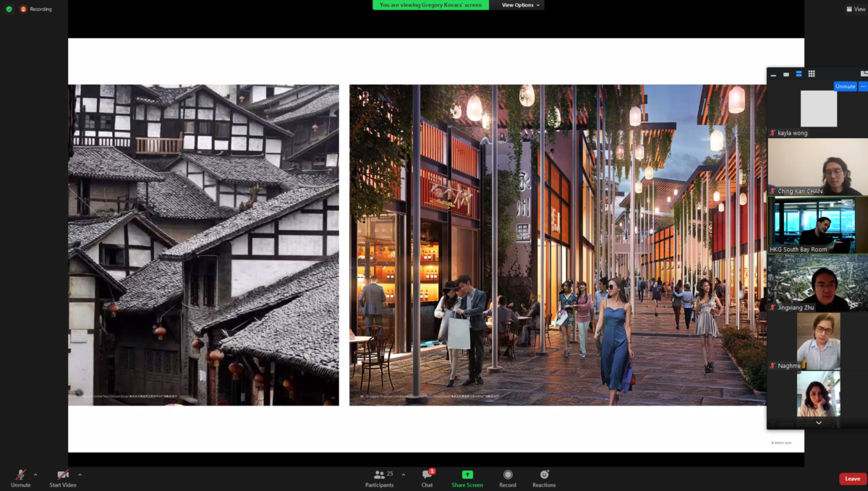
Task: Open the Participants panel icon
Action: (379, 475)
